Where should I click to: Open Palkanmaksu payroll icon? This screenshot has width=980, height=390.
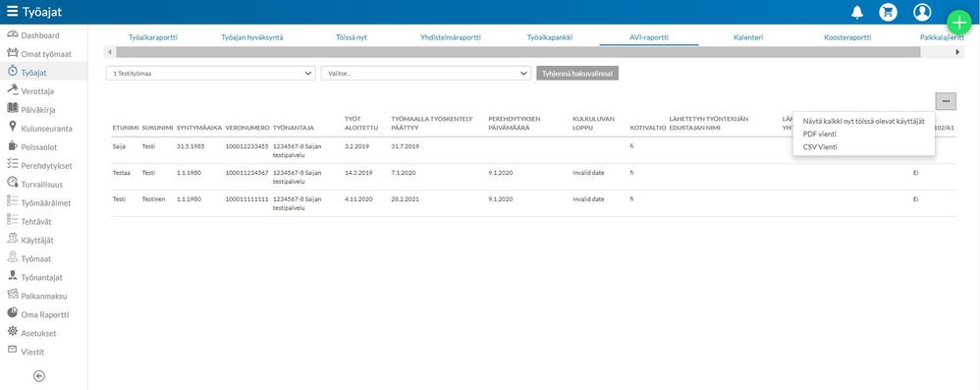(x=13, y=295)
